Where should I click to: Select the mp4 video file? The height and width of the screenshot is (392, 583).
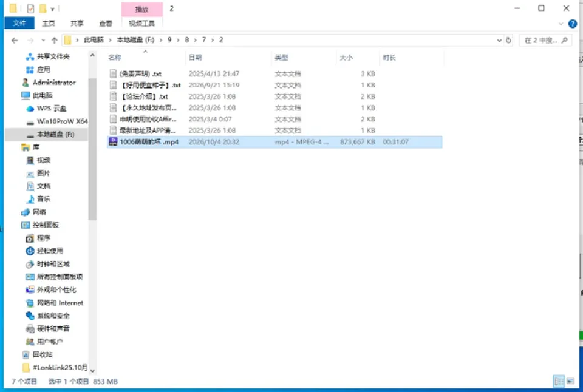274,142
